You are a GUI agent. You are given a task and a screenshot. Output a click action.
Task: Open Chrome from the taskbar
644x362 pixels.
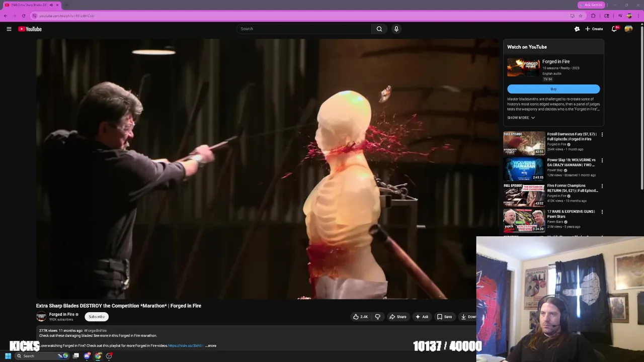pyautogui.click(x=98, y=356)
